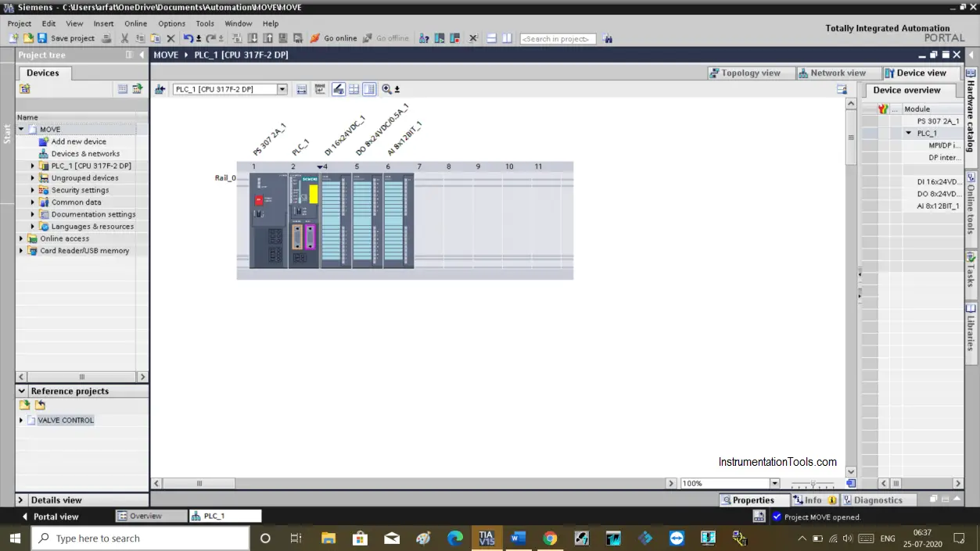Click the Start CPU icon
The height and width of the screenshot is (551, 980).
[440, 38]
